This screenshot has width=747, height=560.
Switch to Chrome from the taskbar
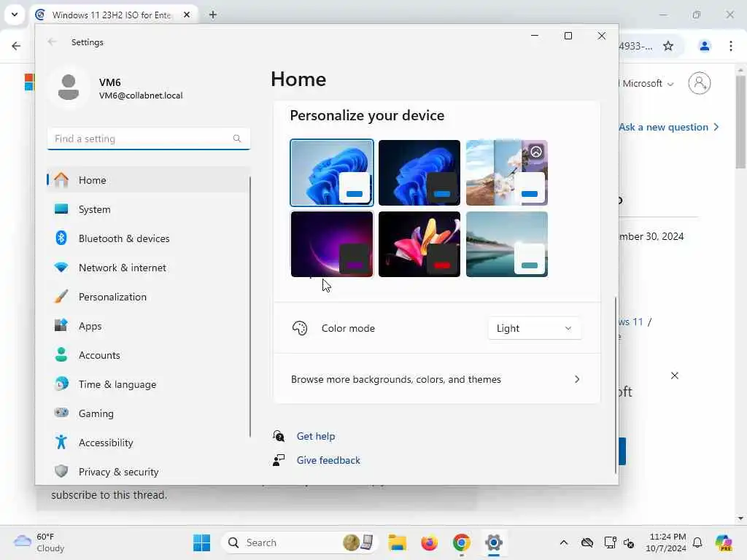(x=461, y=542)
